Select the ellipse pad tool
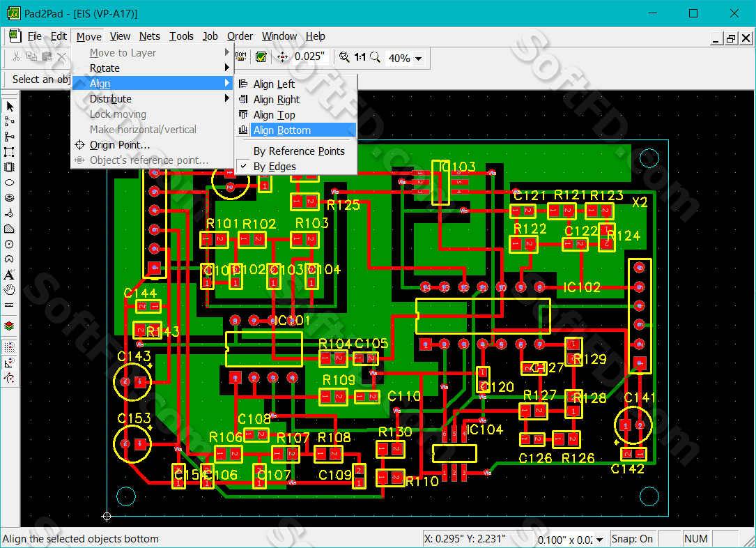Image resolution: width=756 pixels, height=548 pixels. click(x=9, y=183)
